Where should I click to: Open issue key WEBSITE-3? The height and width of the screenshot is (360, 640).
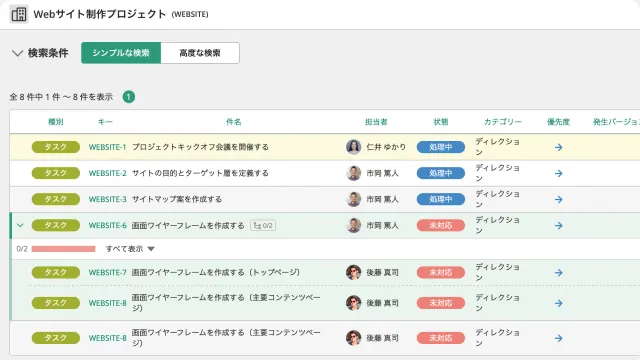click(107, 199)
